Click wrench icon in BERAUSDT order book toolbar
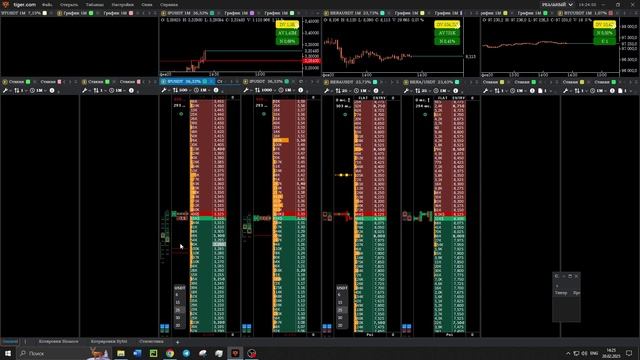 tap(327, 91)
